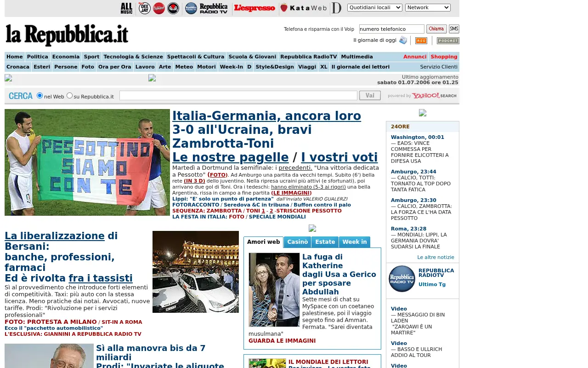Open the 'Quotidiani locali' dropdown

coord(375,7)
